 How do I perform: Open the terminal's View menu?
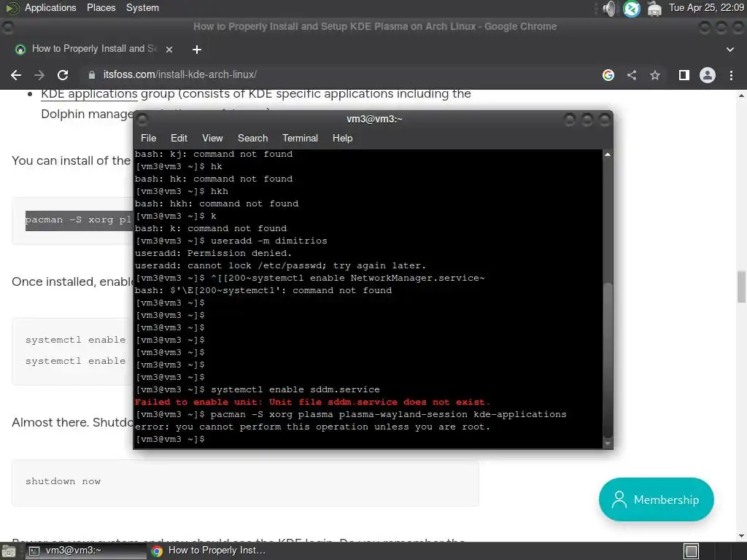pos(212,138)
